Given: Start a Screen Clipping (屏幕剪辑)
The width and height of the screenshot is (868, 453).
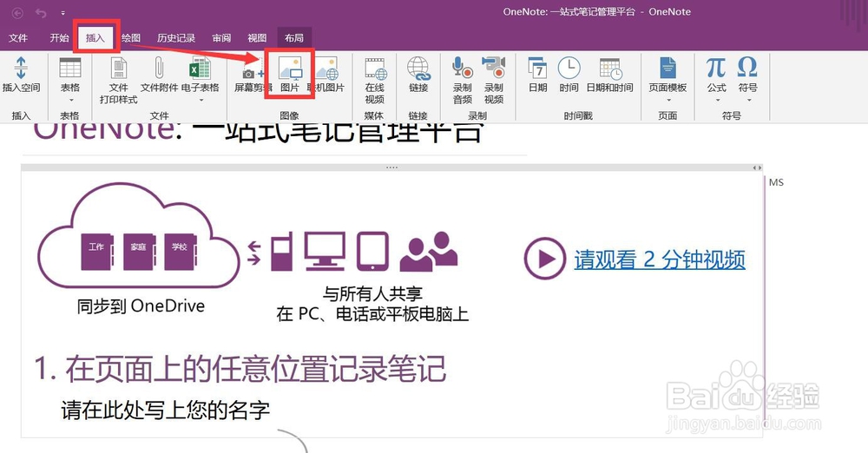Looking at the screenshot, I should [x=253, y=75].
